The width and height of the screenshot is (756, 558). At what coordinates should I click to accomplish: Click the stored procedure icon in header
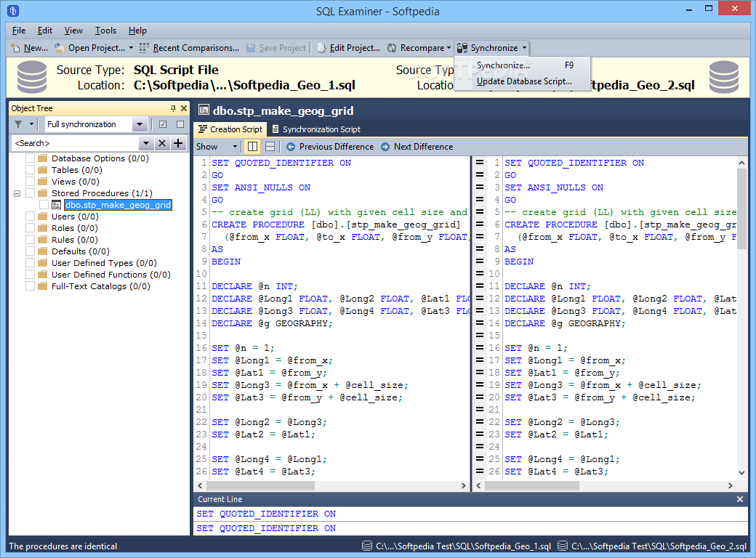click(204, 111)
